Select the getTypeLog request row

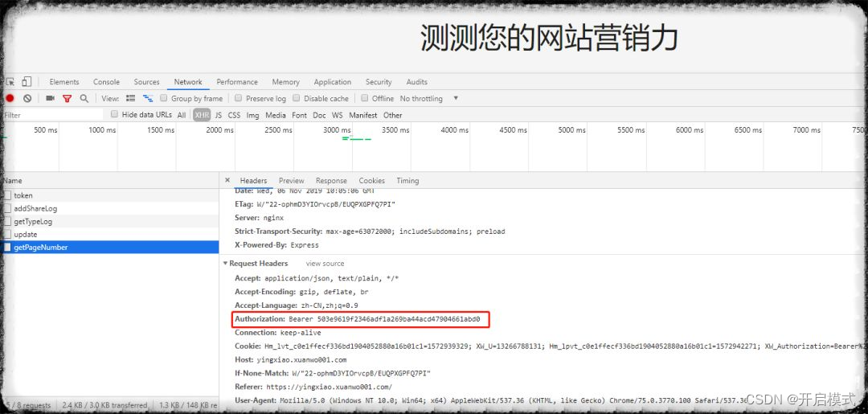(x=109, y=221)
